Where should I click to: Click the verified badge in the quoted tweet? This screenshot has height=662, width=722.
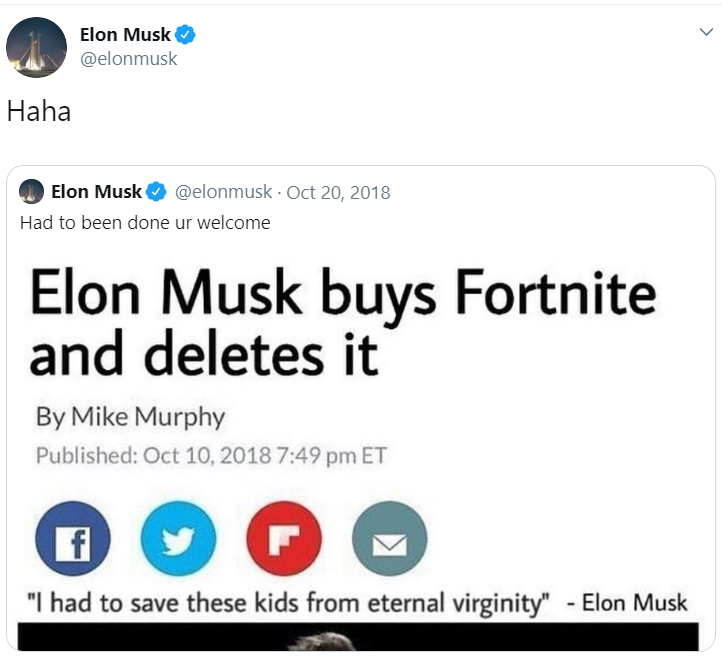[x=157, y=192]
